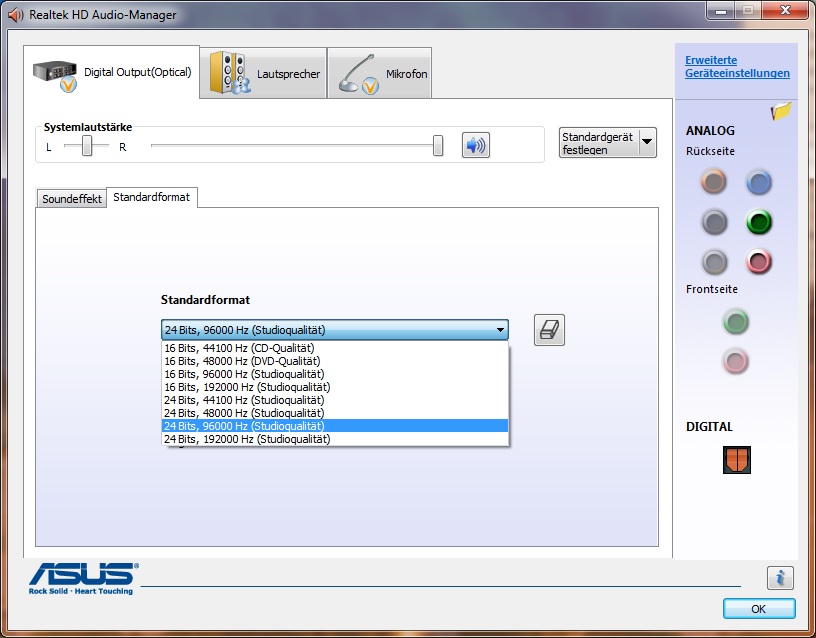Select the Standardformat sub-tab

point(151,197)
